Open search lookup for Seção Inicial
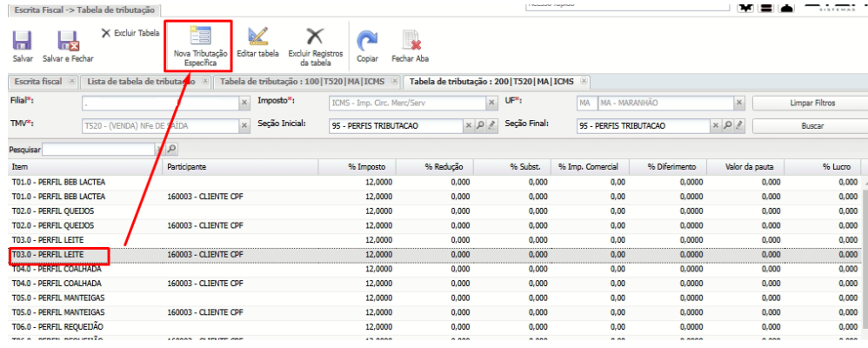 coord(480,126)
